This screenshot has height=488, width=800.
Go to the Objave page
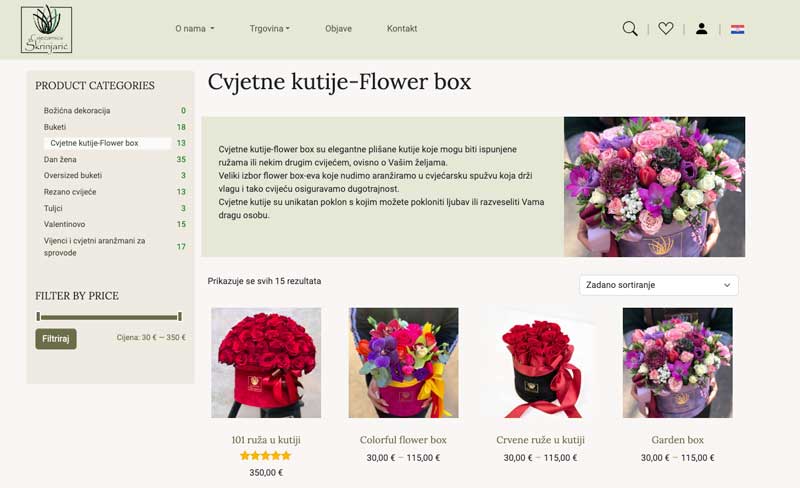338,29
